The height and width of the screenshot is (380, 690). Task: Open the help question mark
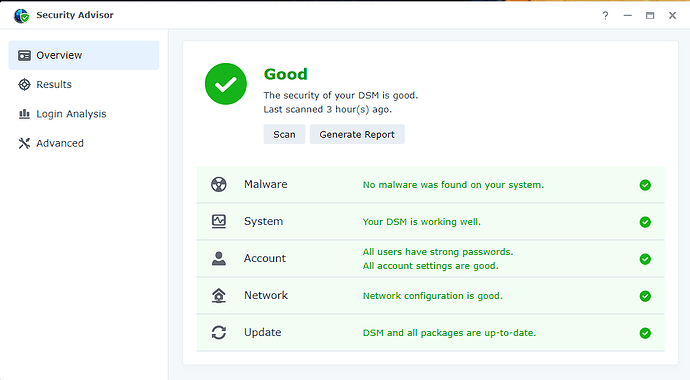tap(606, 15)
